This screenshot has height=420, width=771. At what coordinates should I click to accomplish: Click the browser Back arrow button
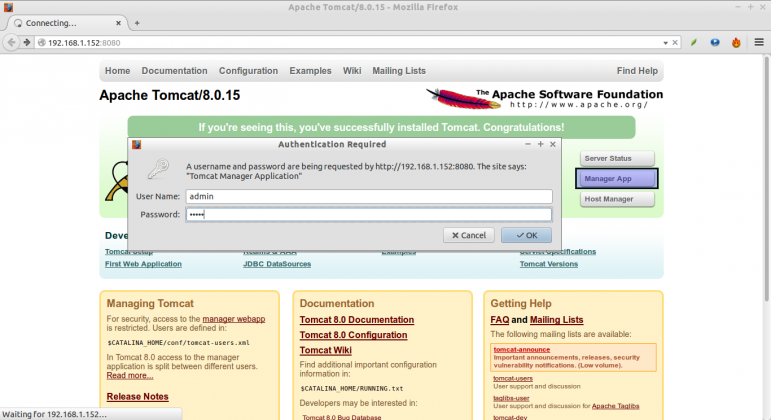tap(11, 43)
